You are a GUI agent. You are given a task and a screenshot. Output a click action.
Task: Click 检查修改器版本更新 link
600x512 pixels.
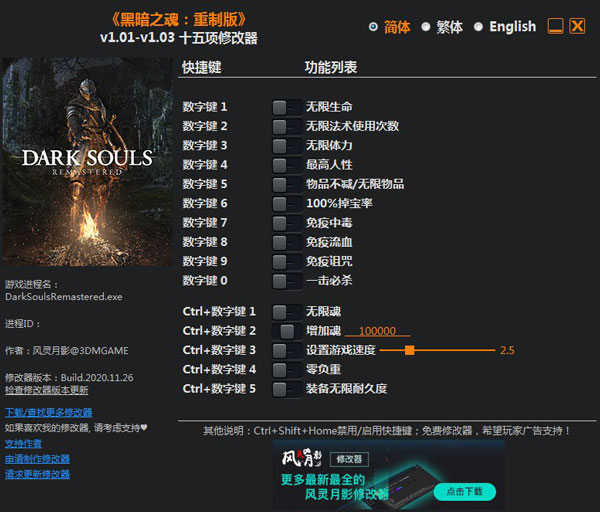47,390
